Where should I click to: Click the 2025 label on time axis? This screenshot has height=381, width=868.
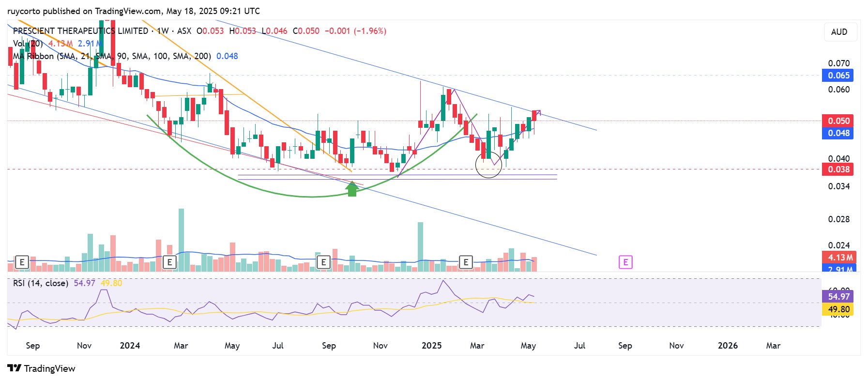(x=431, y=346)
